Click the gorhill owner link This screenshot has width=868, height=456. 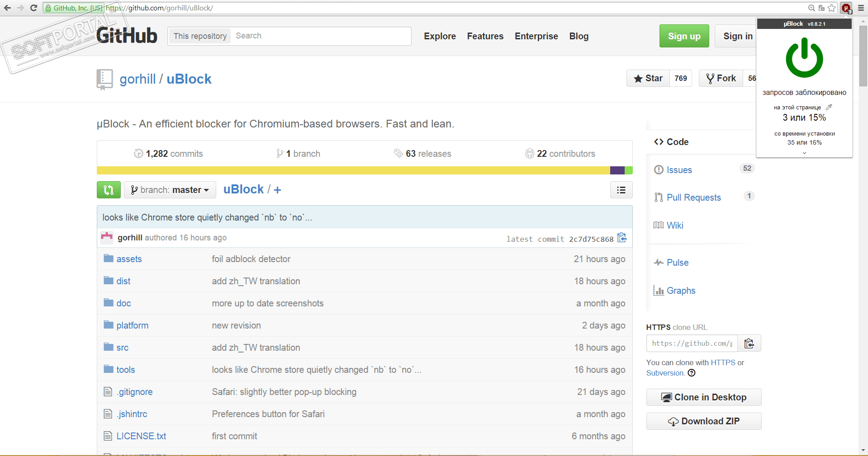[x=138, y=79]
